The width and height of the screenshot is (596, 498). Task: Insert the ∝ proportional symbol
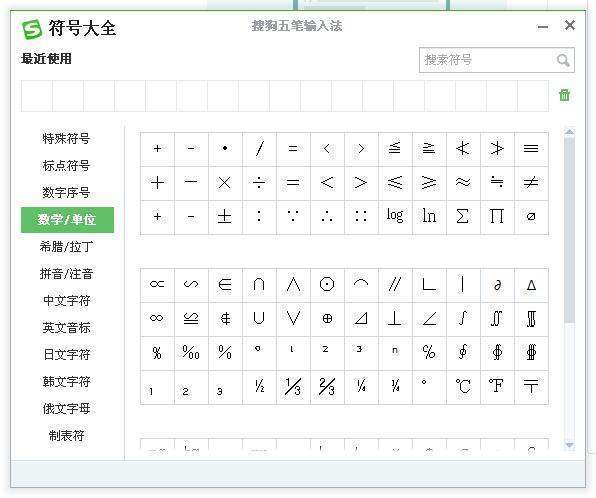tap(157, 285)
